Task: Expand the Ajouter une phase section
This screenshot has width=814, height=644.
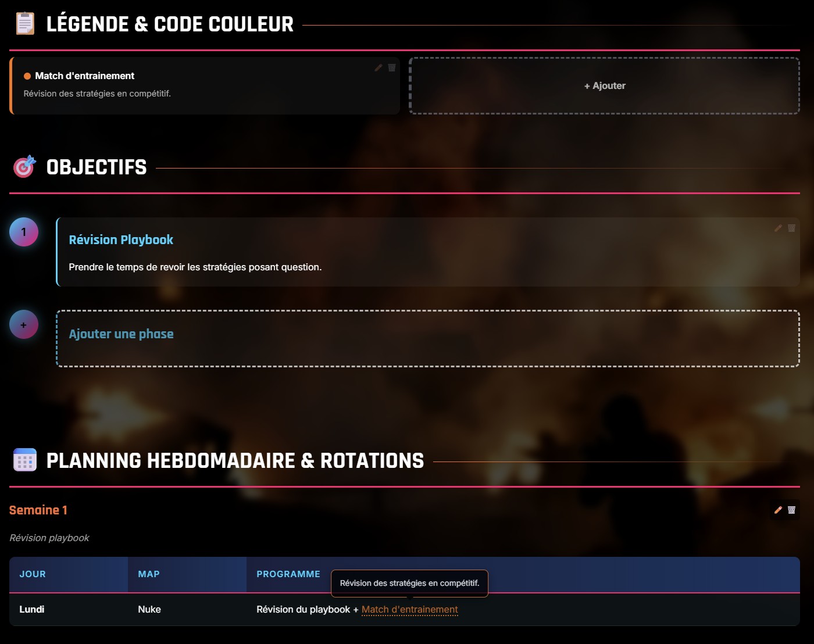Action: pos(121,334)
